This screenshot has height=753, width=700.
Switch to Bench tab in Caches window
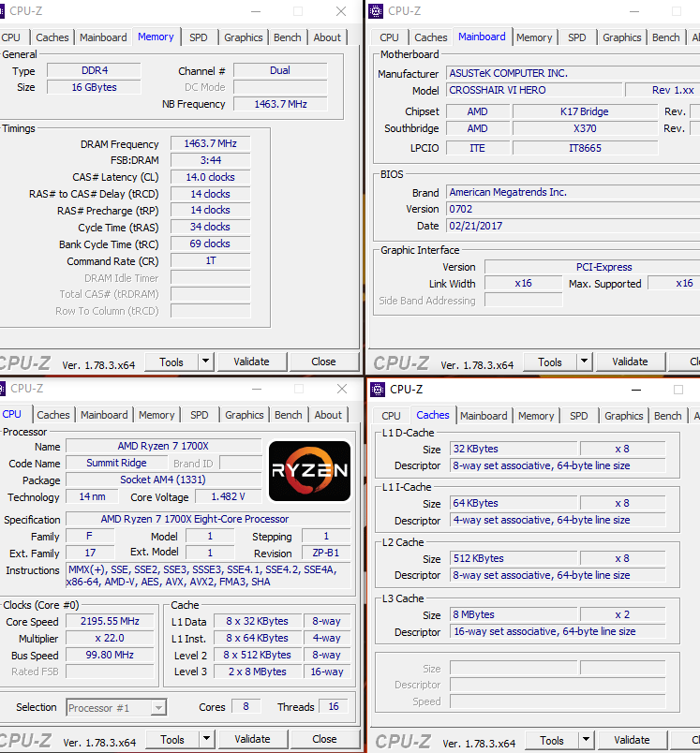tap(668, 416)
